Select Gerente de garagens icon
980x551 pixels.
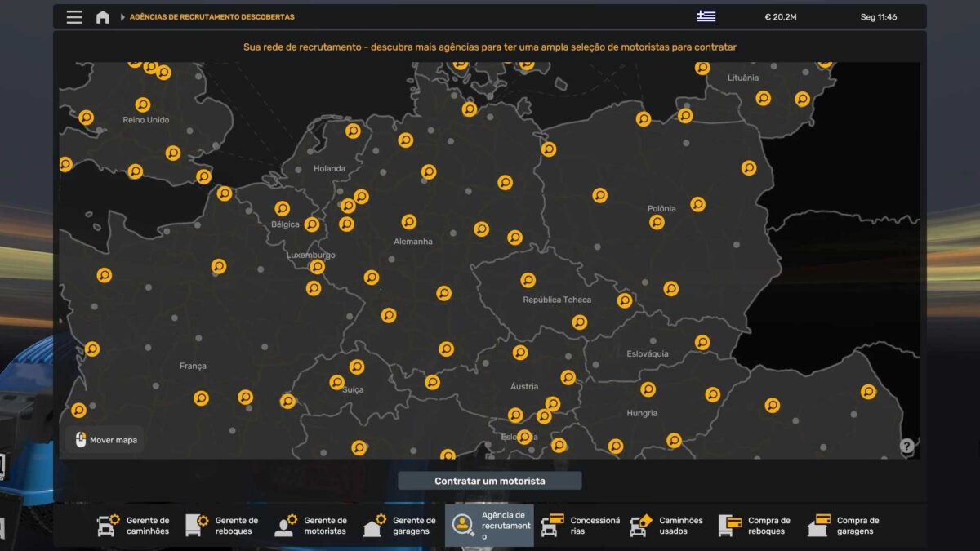coord(375,526)
